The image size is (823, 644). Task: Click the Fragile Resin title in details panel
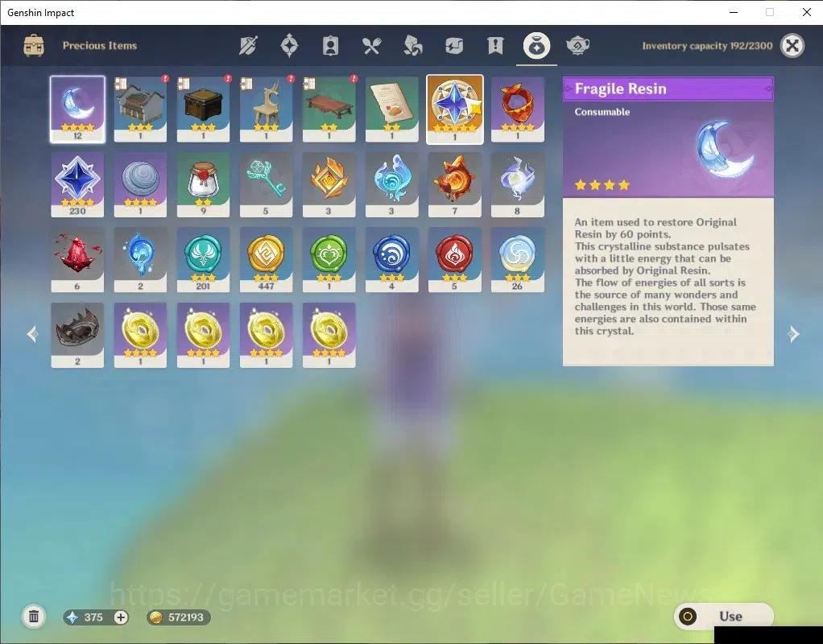[620, 89]
